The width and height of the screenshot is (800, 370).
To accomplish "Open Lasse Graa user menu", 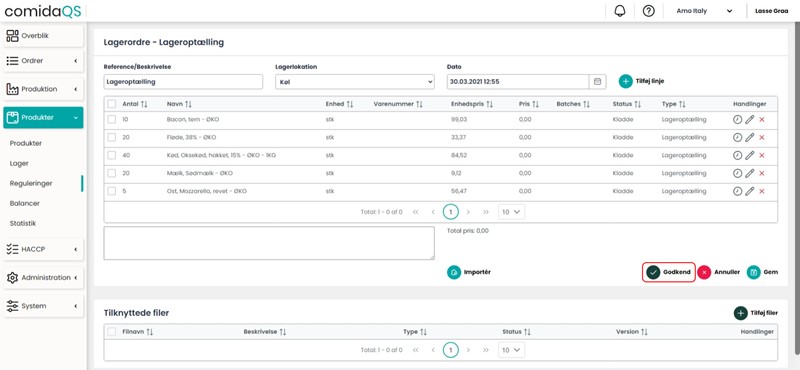I will click(x=771, y=11).
